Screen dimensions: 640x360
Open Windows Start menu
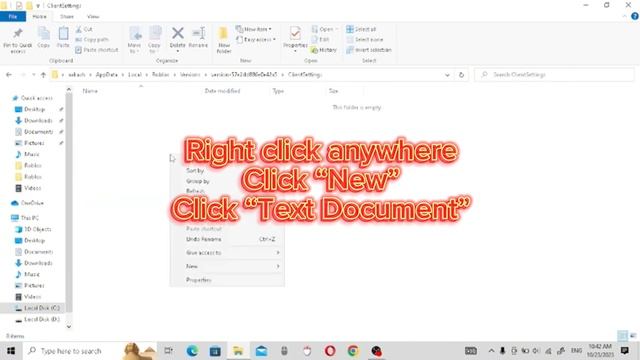click(x=11, y=351)
